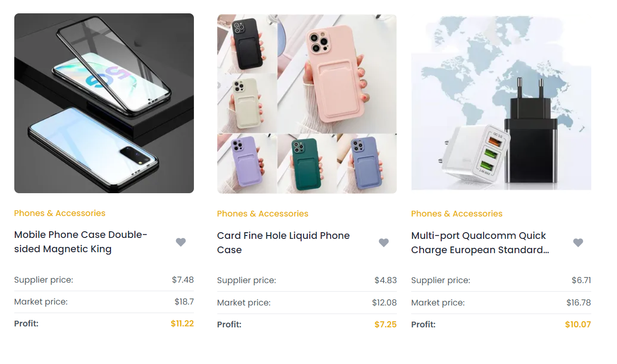Click the $16.78 market price

click(578, 303)
